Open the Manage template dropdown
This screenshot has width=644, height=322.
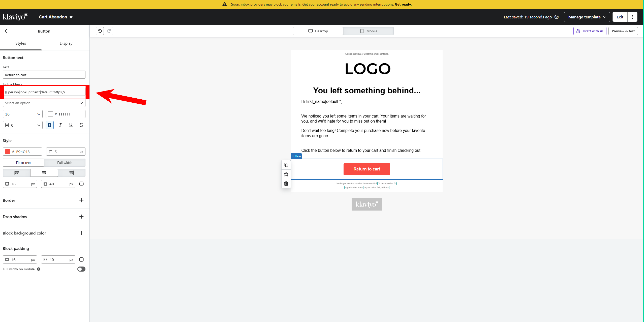[x=587, y=17]
